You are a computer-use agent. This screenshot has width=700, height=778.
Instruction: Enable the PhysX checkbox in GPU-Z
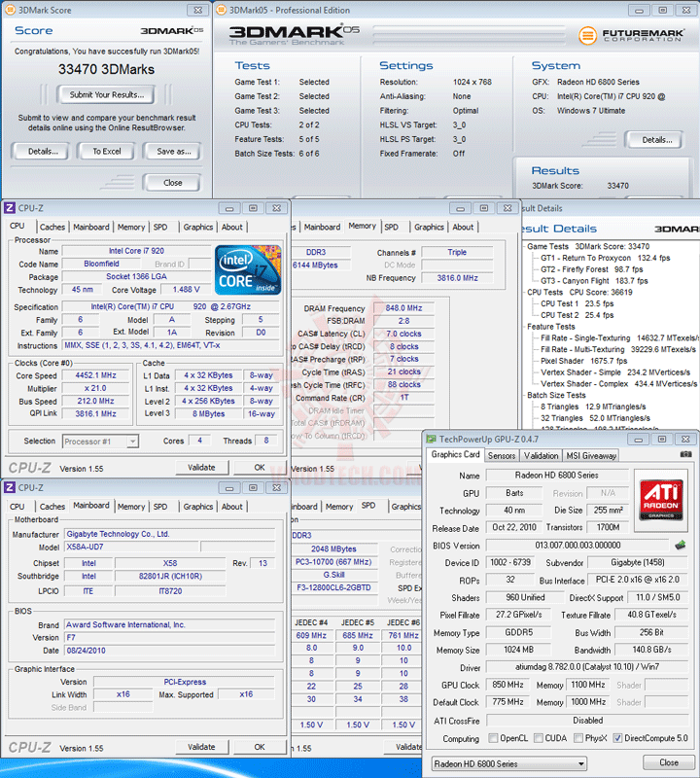click(577, 738)
